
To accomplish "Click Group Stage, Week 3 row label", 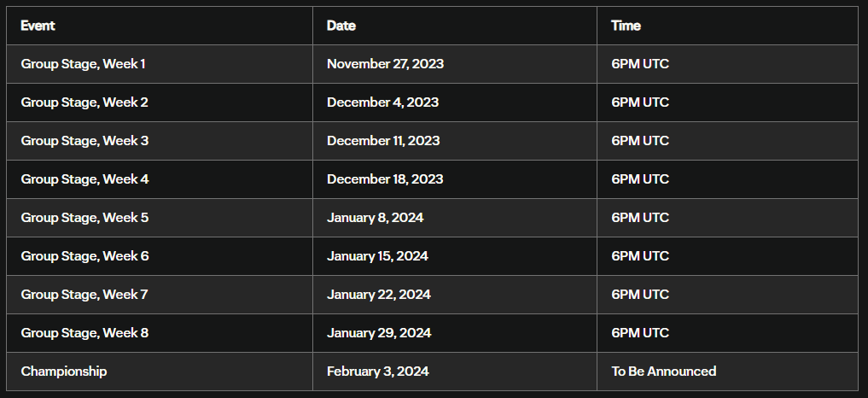I will click(x=84, y=140).
